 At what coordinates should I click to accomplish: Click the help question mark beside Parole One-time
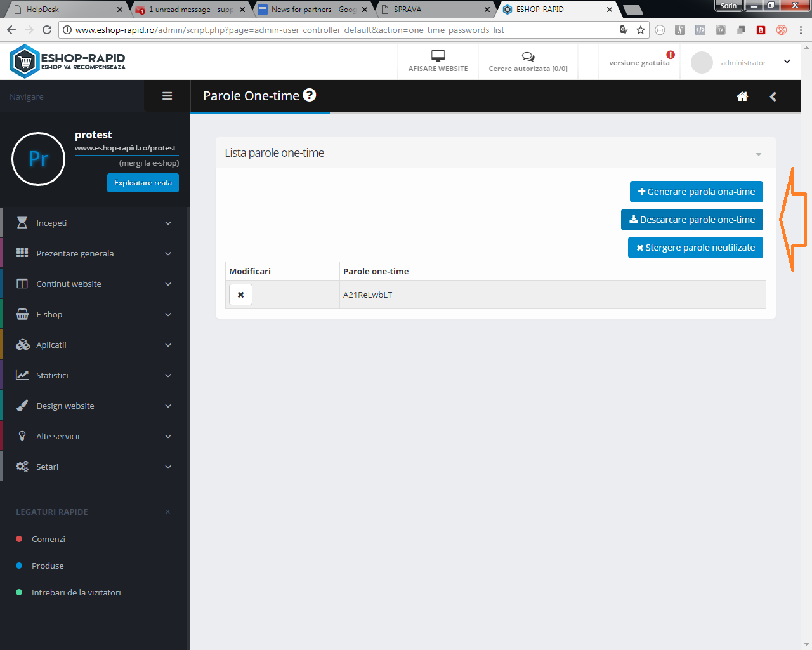coord(310,95)
